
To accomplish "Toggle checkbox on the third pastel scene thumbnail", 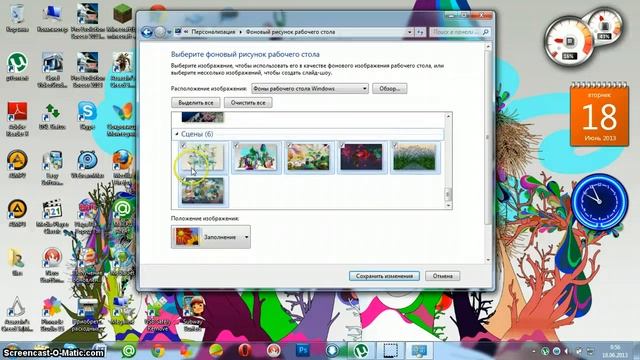I will click(x=289, y=145).
